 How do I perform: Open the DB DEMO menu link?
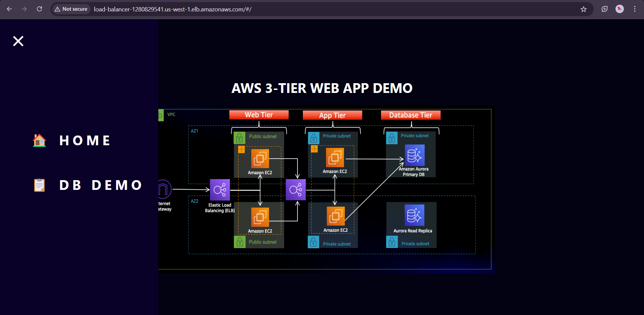click(101, 185)
